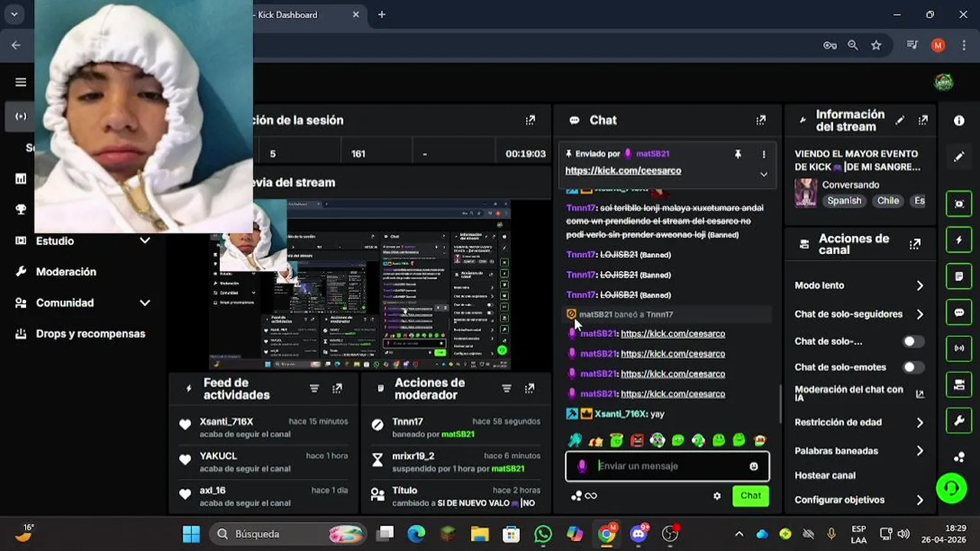Click the taskbar Búsqueda search box
The height and width of the screenshot is (551, 980).
click(287, 534)
